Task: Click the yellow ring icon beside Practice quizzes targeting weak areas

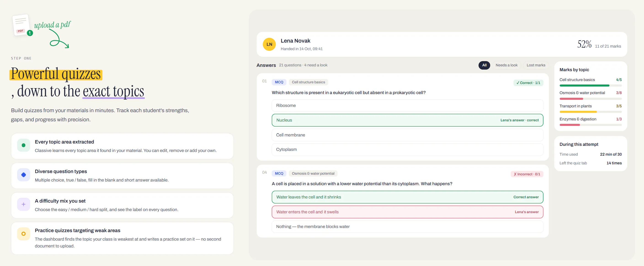Action: click(x=24, y=234)
